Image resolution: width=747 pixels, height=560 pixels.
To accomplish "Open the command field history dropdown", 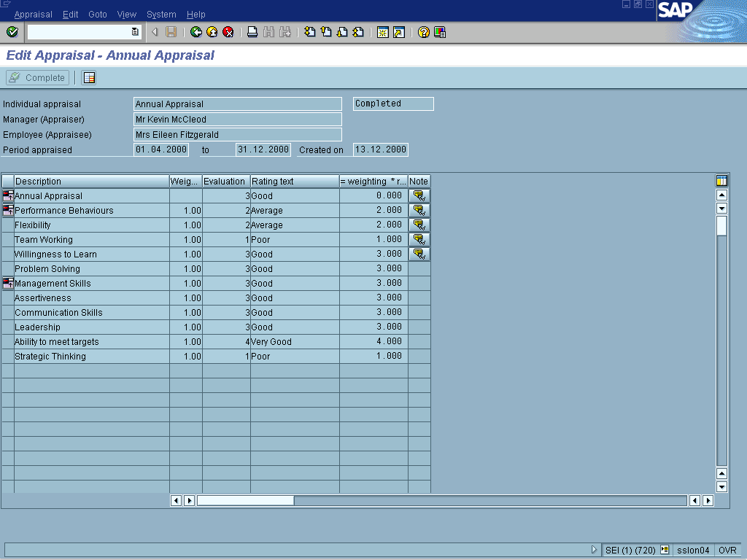I will coord(135,32).
